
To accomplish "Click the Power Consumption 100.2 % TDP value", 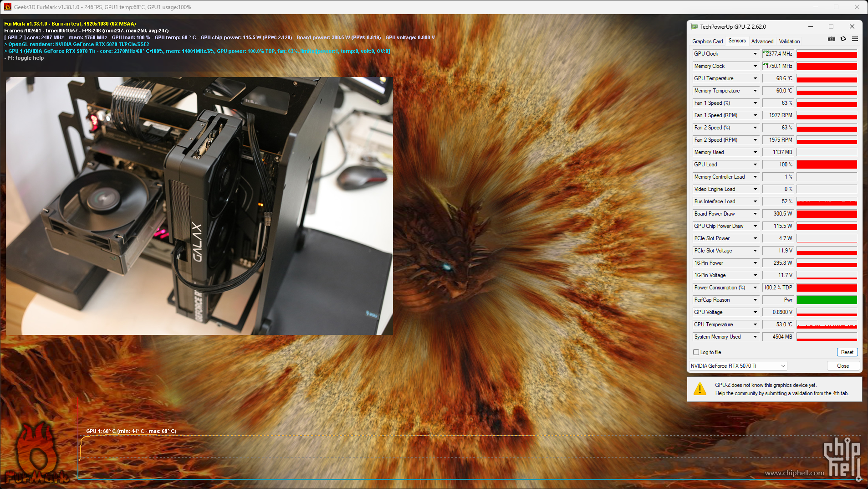I will coord(778,288).
